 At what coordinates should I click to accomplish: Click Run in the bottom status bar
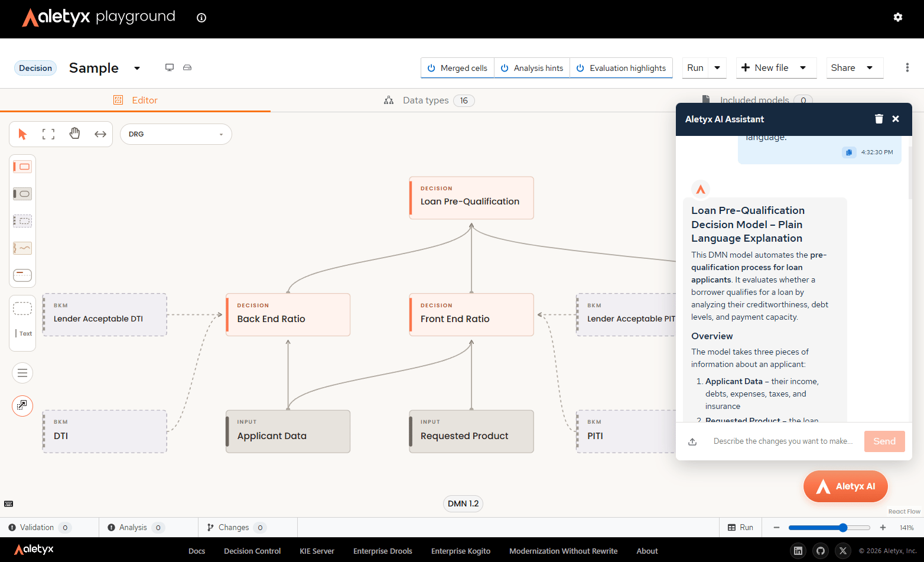pos(740,528)
